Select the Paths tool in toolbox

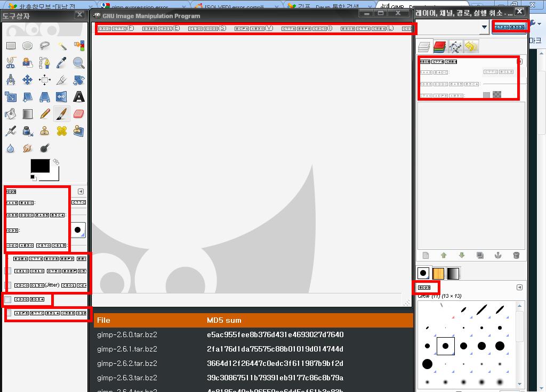tap(45, 63)
